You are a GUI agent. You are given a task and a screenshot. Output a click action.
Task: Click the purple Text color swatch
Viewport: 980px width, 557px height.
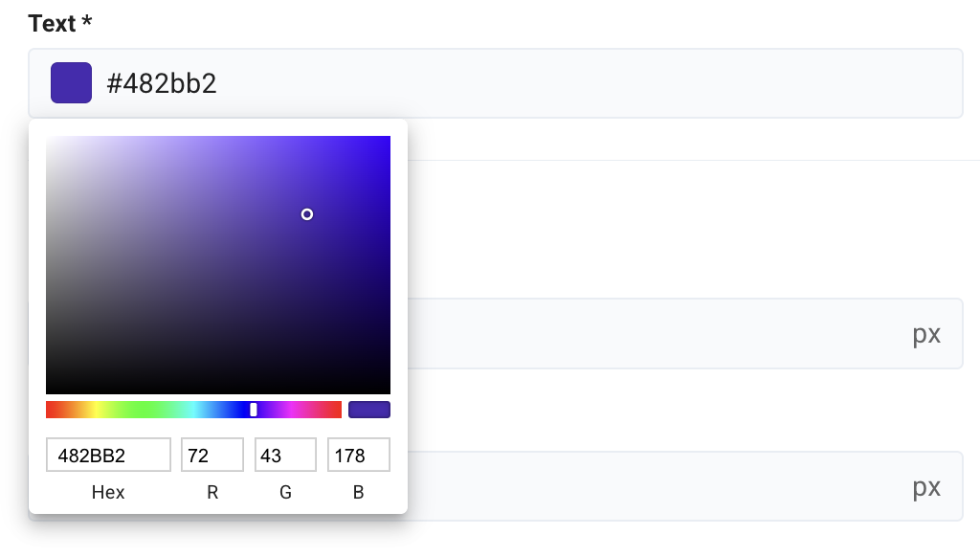coord(71,83)
